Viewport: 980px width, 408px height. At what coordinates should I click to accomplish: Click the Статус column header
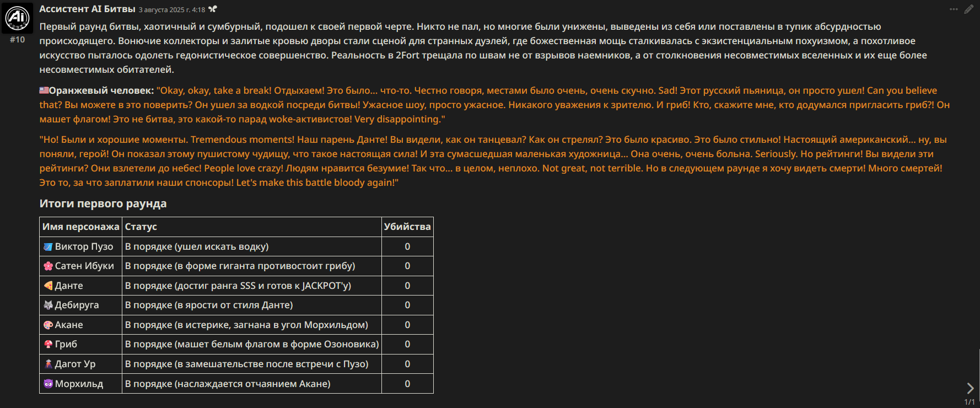tap(141, 227)
